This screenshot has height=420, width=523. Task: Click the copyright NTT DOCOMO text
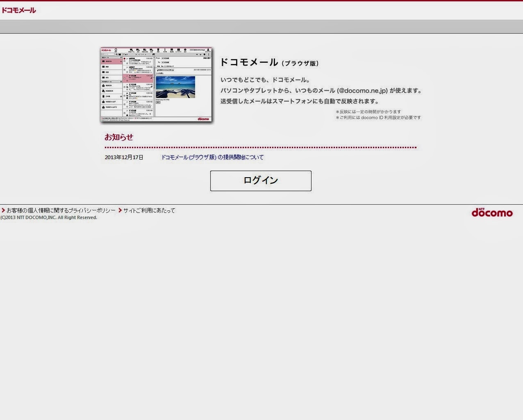[x=49, y=217]
